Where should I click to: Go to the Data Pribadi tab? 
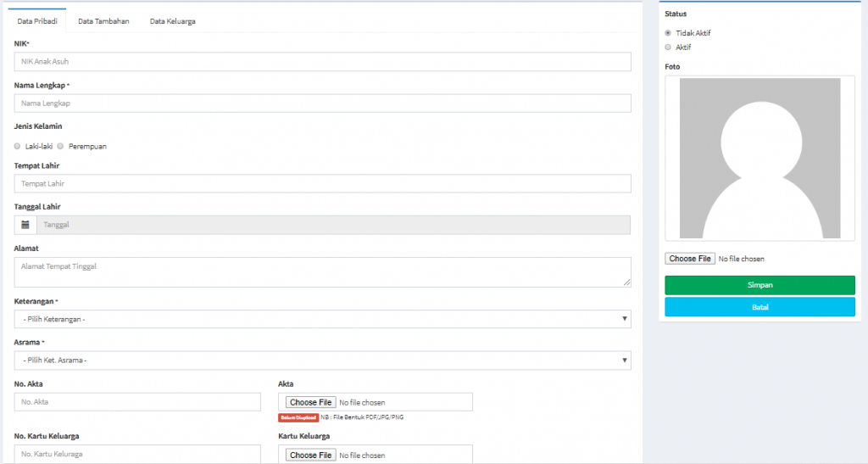pos(36,21)
